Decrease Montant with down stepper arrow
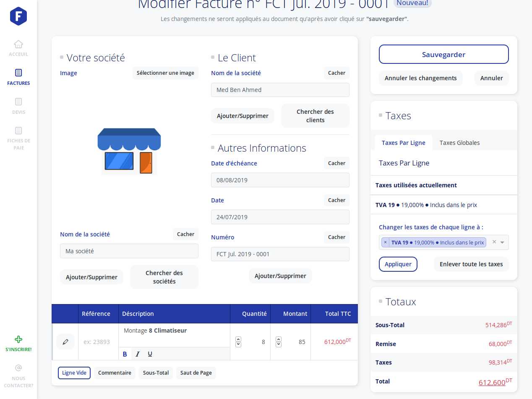 [x=279, y=345]
